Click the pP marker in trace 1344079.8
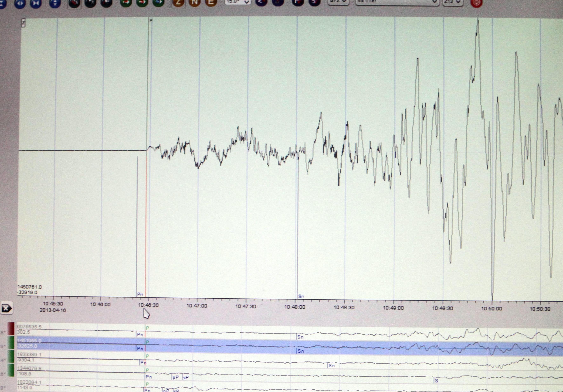563x392 pixels. [175, 377]
